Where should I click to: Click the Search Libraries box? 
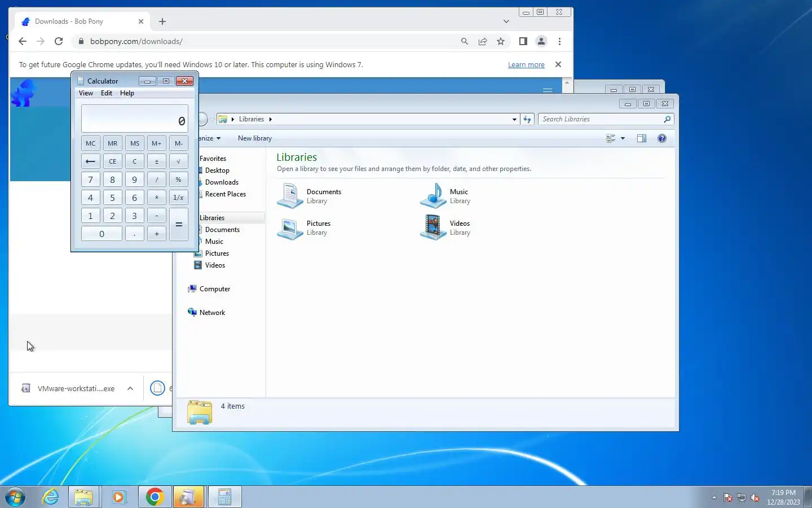click(x=606, y=119)
